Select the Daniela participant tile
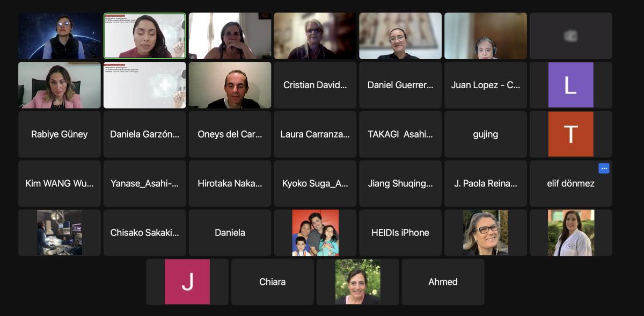The image size is (644, 316). (x=230, y=233)
